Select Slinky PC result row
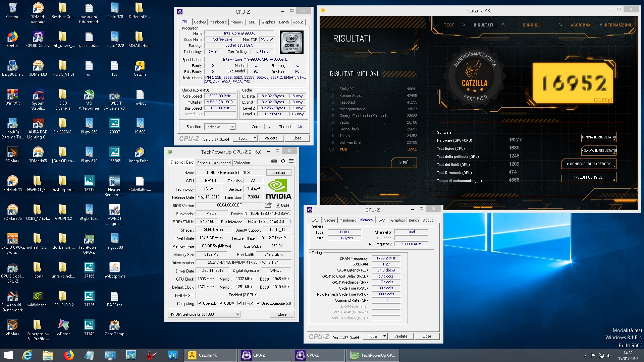Viewport: 644px width, 362px height. (x=374, y=89)
